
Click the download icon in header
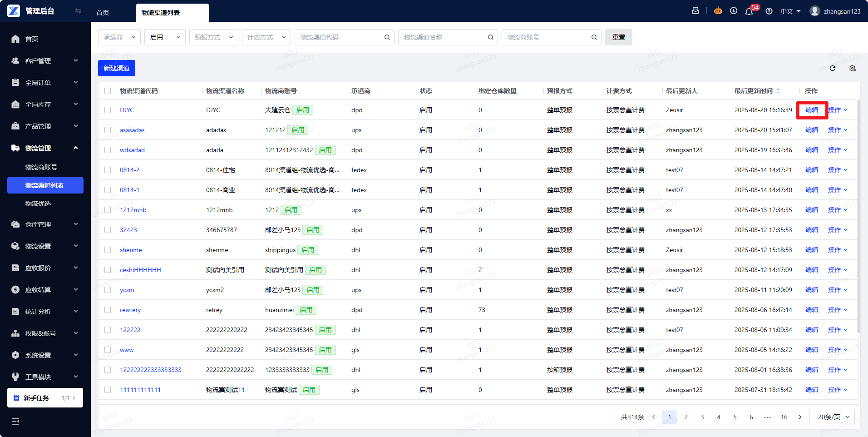click(x=734, y=11)
